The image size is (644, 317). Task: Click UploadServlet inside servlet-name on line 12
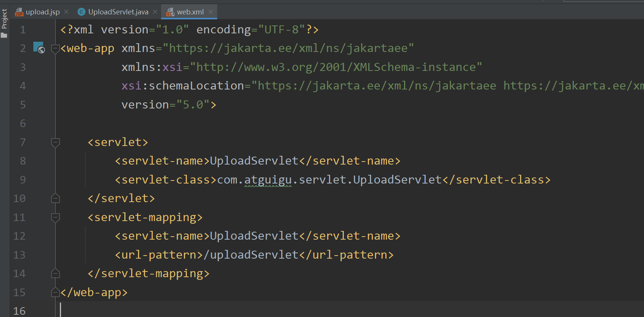coord(254,236)
